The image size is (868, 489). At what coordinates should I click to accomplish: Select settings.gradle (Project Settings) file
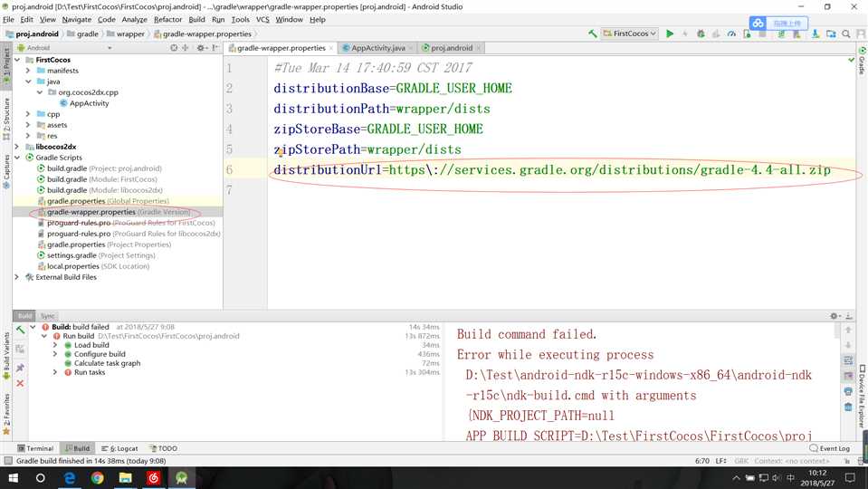point(96,255)
